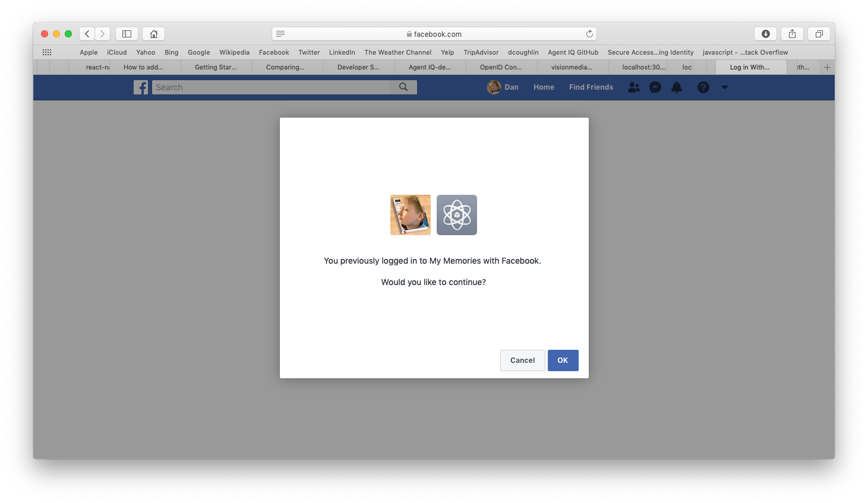Confirm with the OK button
Image resolution: width=868 pixels, height=503 pixels.
pyautogui.click(x=563, y=360)
